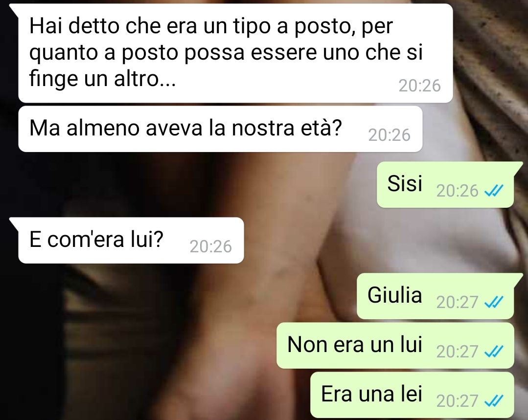The height and width of the screenshot is (420, 528).
Task: Select the 'Hai detto che era un tipo' message
Action: click(235, 53)
